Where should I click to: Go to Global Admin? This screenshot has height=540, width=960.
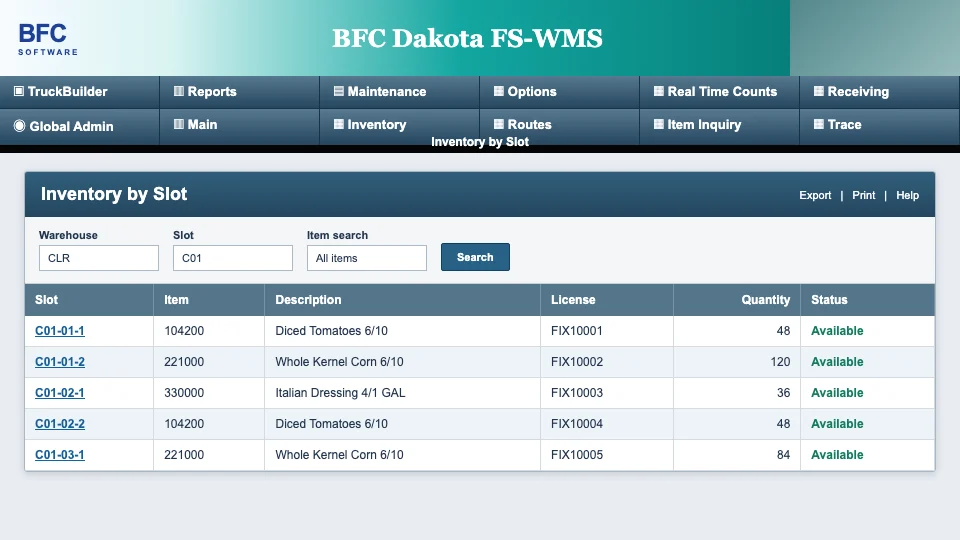pyautogui.click(x=80, y=127)
